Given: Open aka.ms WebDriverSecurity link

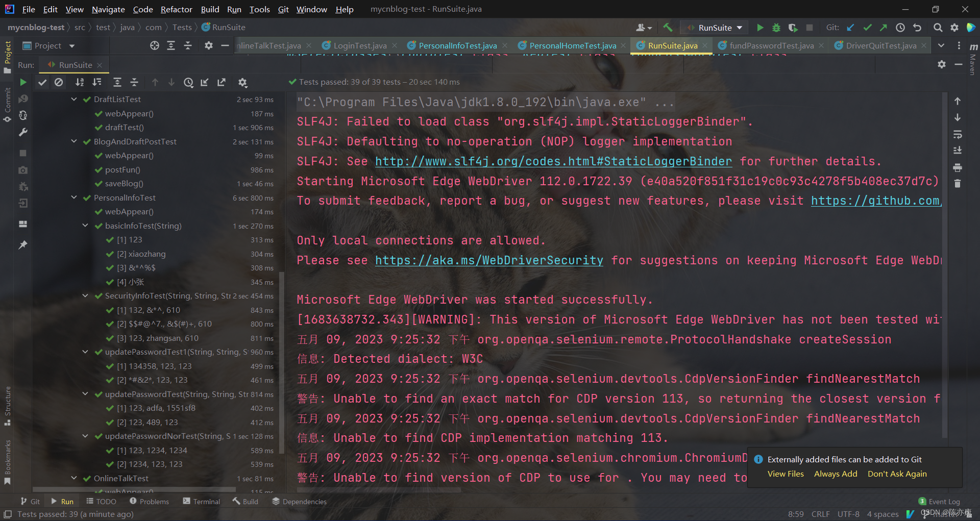Looking at the screenshot, I should pos(489,260).
